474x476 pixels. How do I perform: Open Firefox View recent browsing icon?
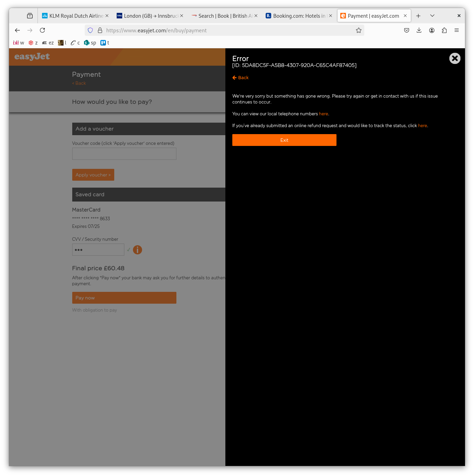coord(30,16)
